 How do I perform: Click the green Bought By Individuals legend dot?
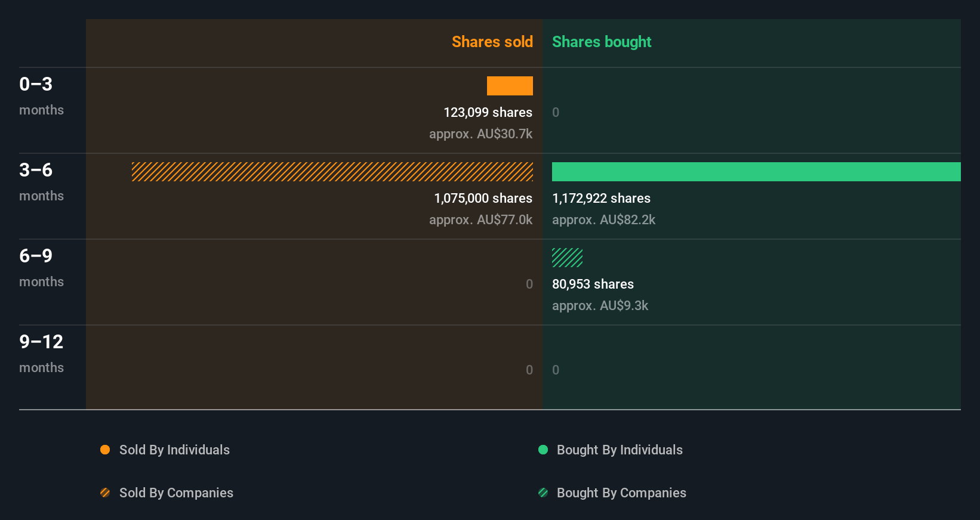543,450
